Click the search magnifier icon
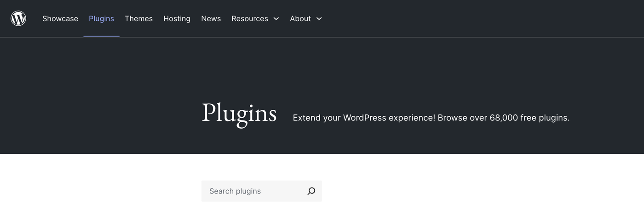This screenshot has height=222, width=644. coord(311,191)
